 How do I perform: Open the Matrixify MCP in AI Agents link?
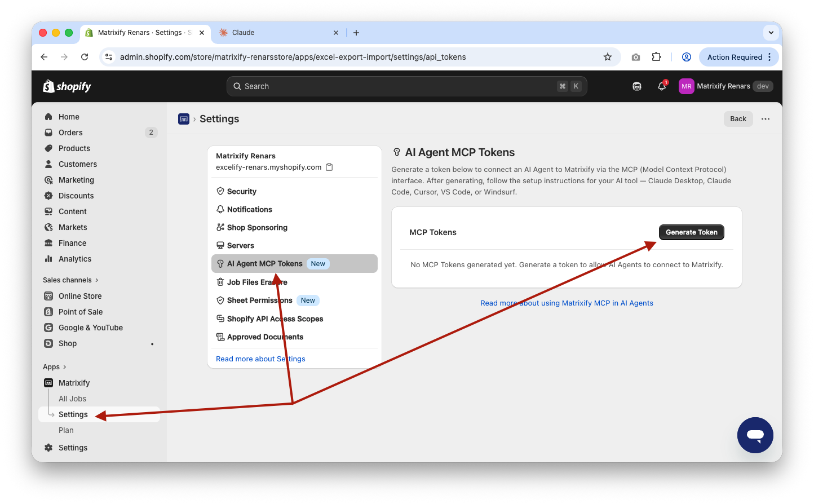pyautogui.click(x=567, y=303)
